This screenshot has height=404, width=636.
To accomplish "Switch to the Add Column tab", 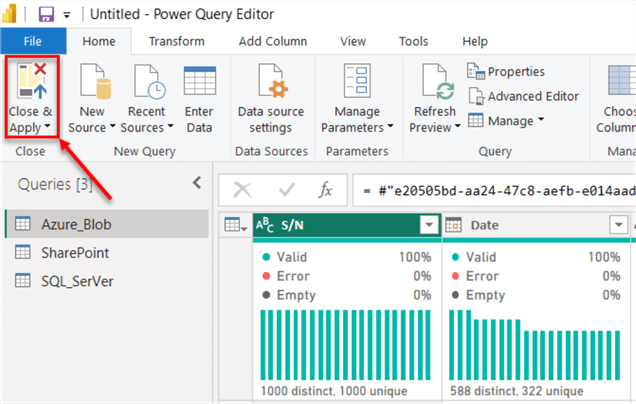I will point(273,41).
